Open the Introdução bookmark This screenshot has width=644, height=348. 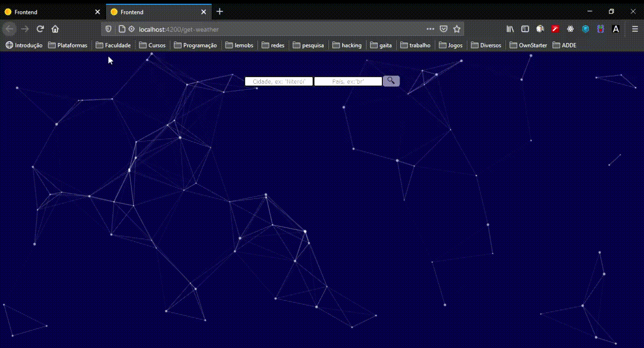(x=24, y=45)
